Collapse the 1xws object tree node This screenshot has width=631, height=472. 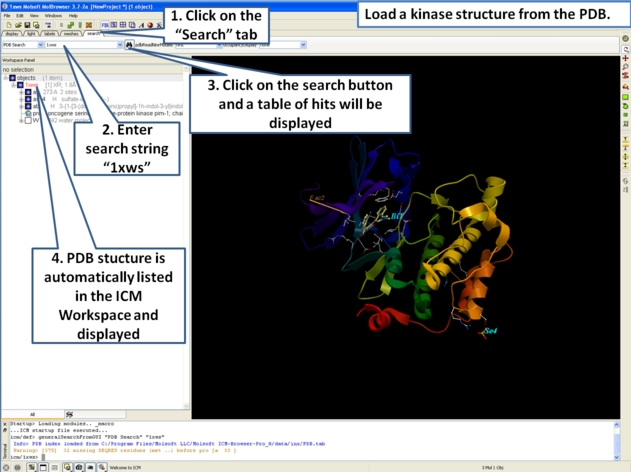coord(13,85)
